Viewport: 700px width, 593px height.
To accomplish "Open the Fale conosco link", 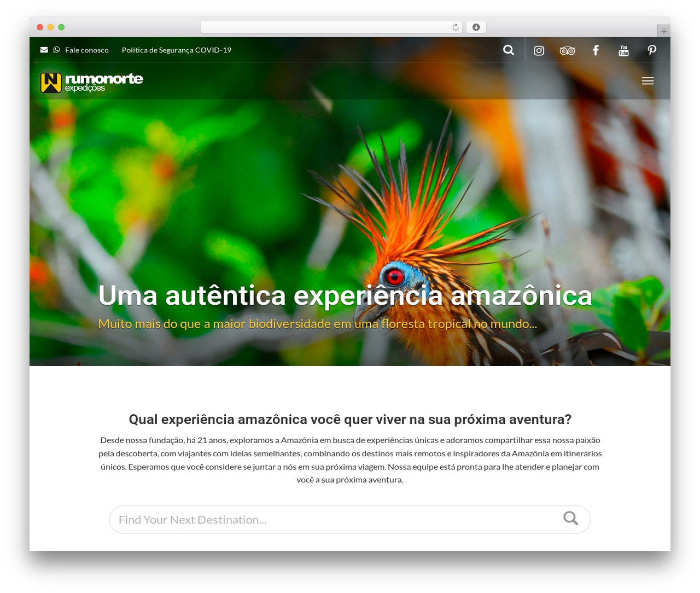I will click(x=87, y=50).
